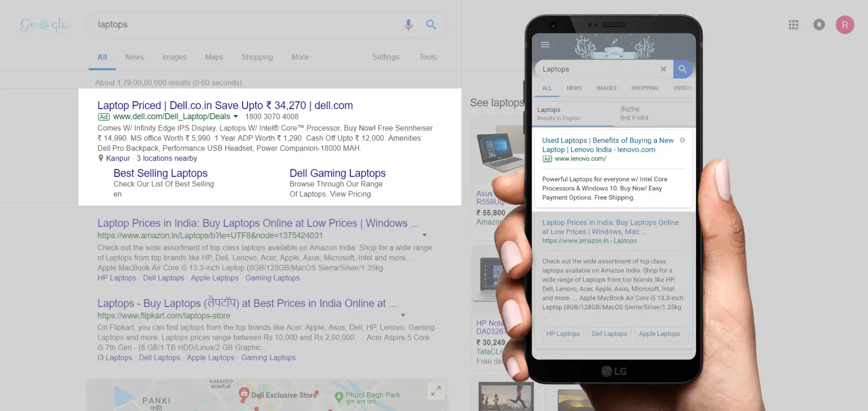Click the desktop search magnifier icon
Image resolution: width=868 pixels, height=411 pixels.
point(431,25)
